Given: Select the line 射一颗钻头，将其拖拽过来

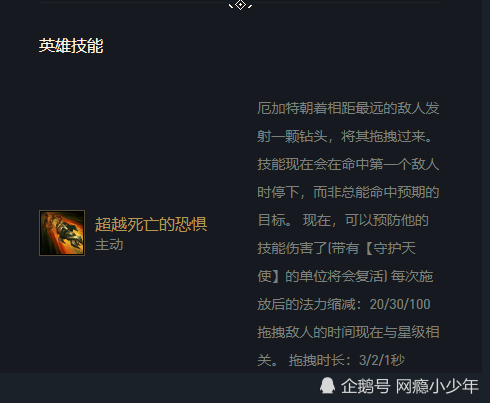Looking at the screenshot, I should coord(345,136).
